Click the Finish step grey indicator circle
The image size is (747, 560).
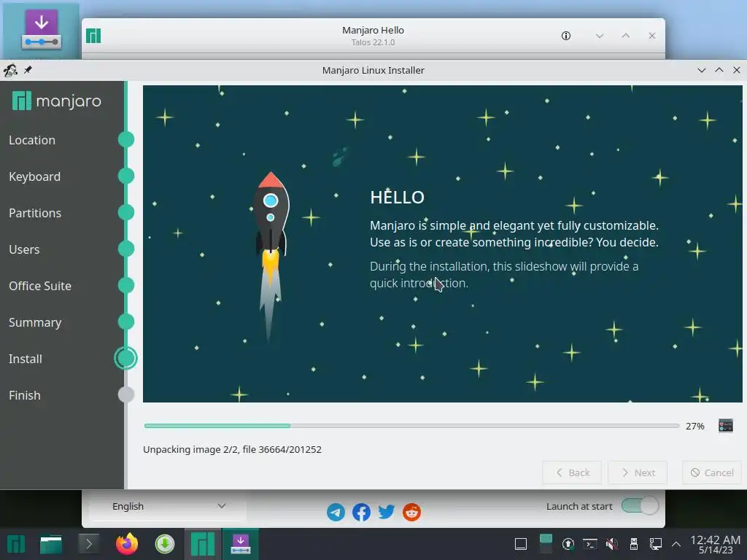click(x=125, y=394)
